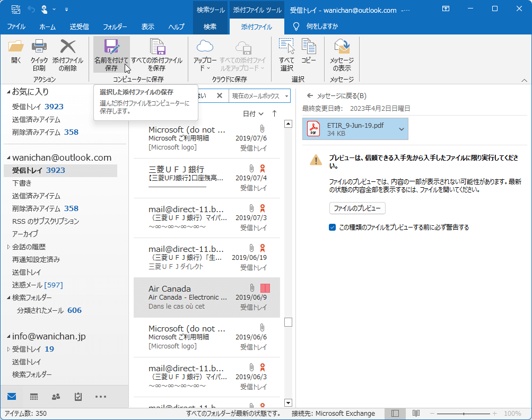This screenshot has width=532, height=420.
Task: Switch to normal view in status bar
Action: [x=395, y=413]
